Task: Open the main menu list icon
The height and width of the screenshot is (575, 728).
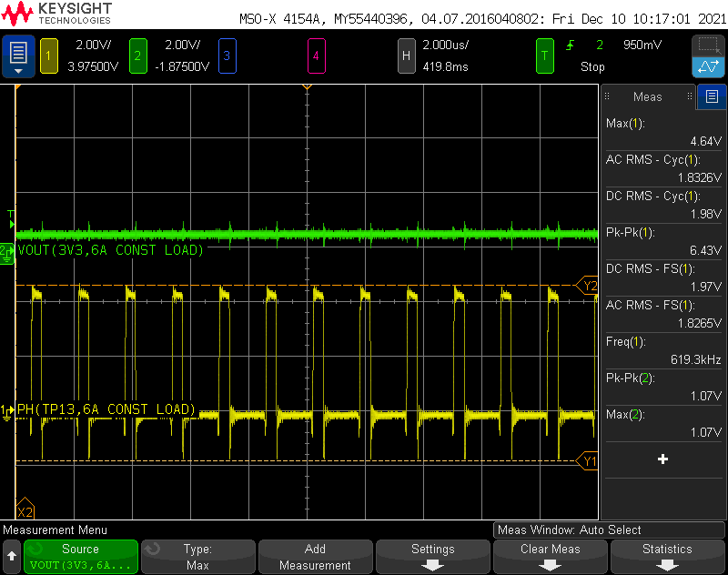Action: tap(18, 55)
